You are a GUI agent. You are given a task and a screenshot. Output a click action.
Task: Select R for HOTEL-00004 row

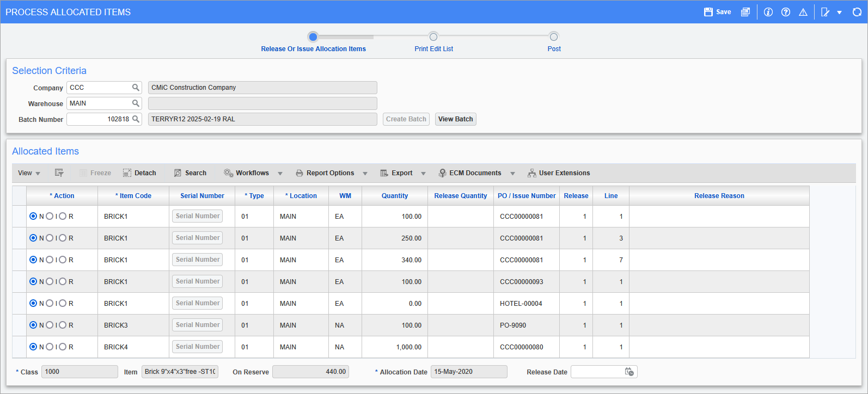63,303
